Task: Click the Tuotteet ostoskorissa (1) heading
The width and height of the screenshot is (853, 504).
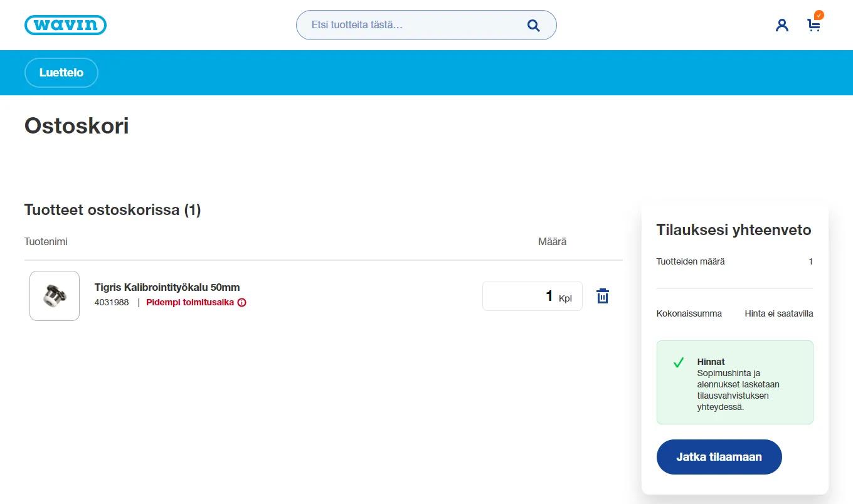Action: click(113, 210)
